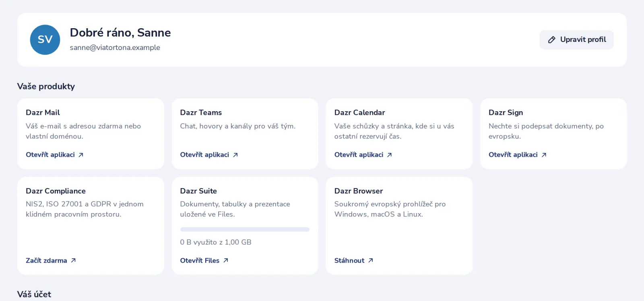The image size is (644, 301).
Task: Click the Upravit profil button
Action: point(576,39)
